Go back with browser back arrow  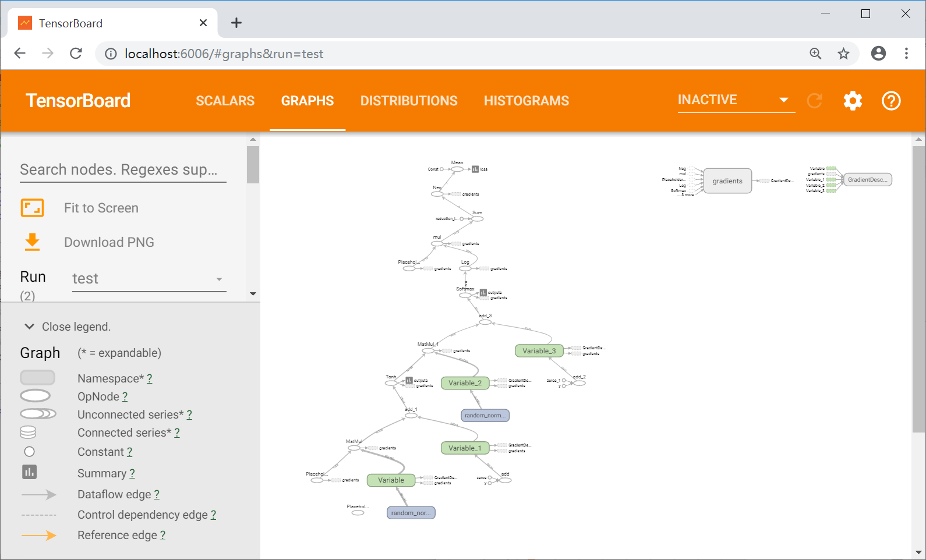(x=20, y=54)
